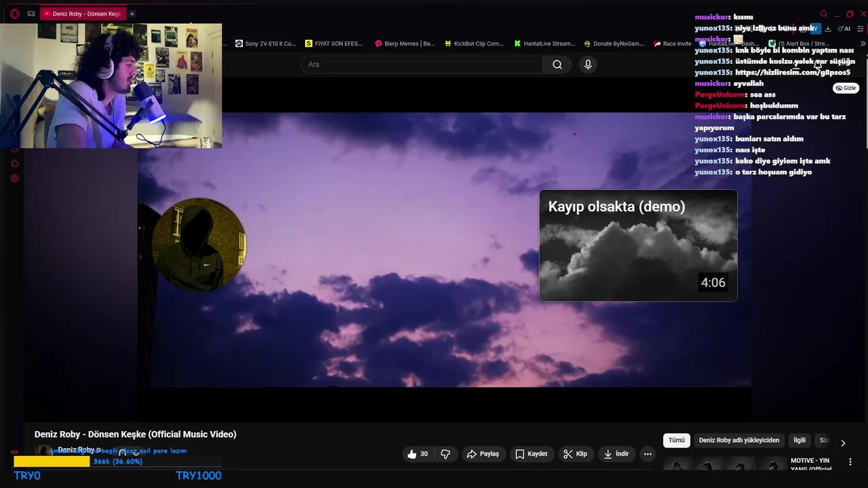Click the Kaydet save button
This screenshot has height=488, width=868.
(x=531, y=454)
